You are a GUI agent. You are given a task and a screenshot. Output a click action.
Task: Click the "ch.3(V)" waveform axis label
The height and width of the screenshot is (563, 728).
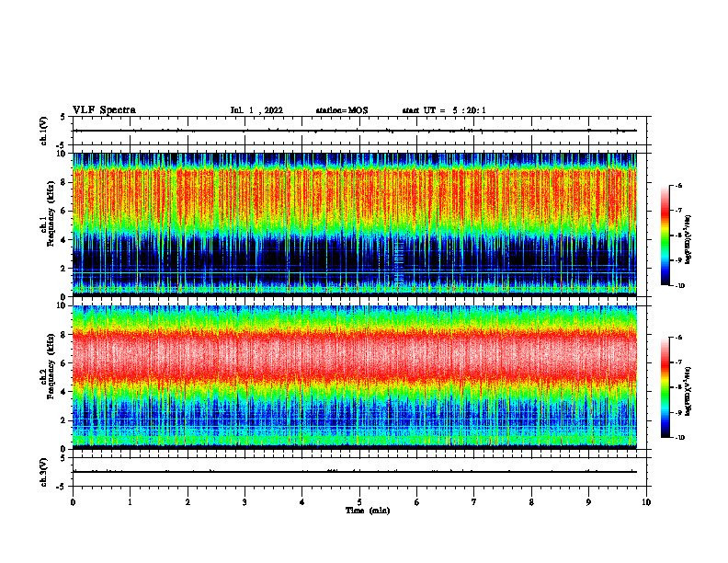pos(44,472)
